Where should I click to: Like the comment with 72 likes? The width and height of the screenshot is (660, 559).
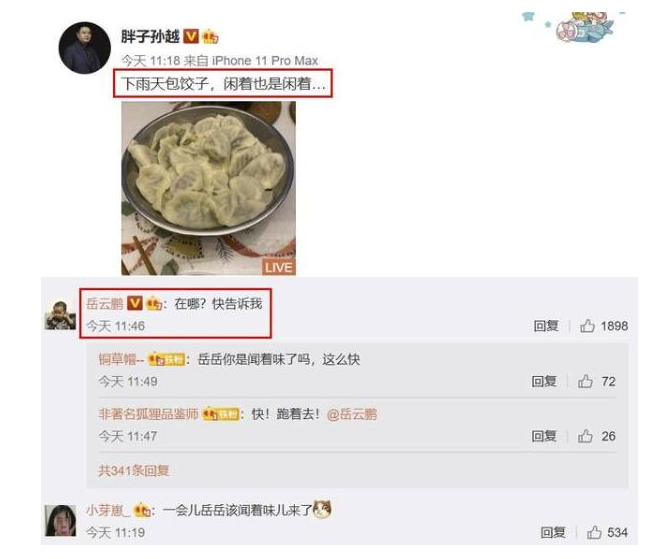[x=585, y=381]
